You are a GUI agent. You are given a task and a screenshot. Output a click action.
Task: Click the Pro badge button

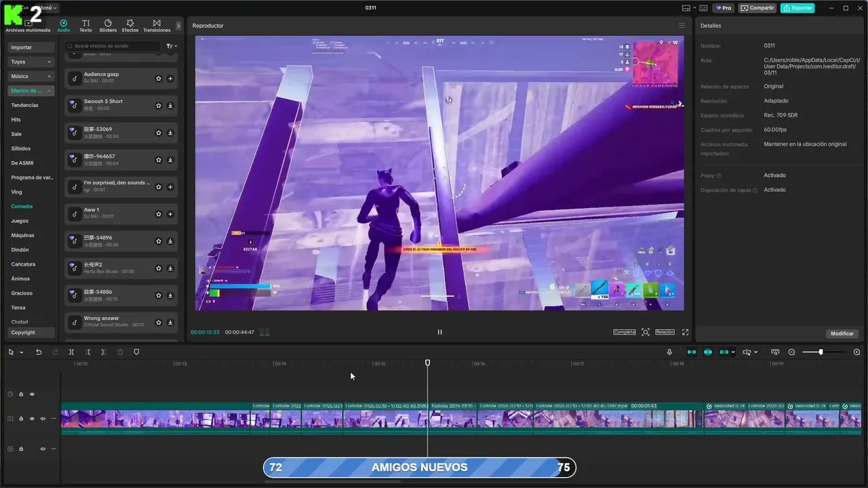(723, 8)
